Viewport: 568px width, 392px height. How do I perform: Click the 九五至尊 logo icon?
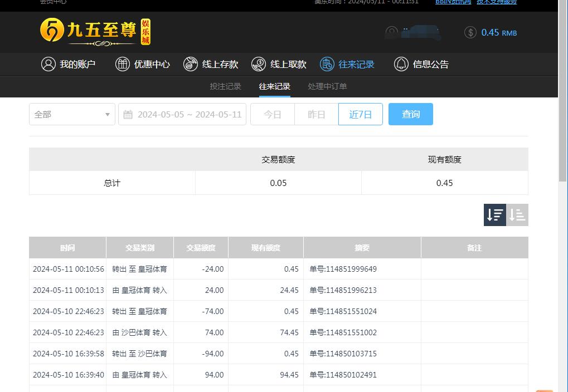[x=51, y=31]
